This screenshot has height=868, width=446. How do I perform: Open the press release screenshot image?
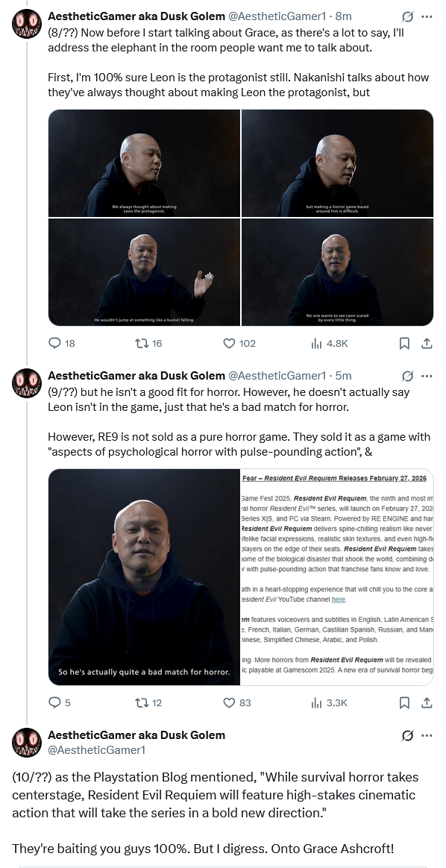point(338,577)
